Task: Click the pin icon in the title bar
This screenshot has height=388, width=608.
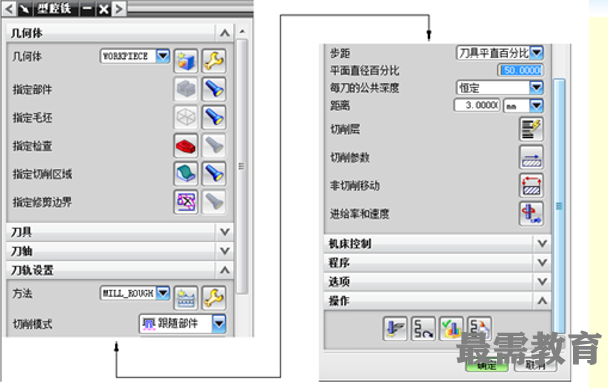Action: pos(26,8)
